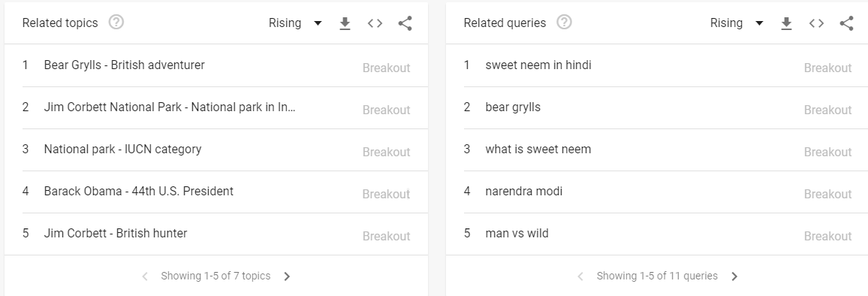Download Related topics data as CSV
Screen dimensions: 868x296
coord(345,23)
